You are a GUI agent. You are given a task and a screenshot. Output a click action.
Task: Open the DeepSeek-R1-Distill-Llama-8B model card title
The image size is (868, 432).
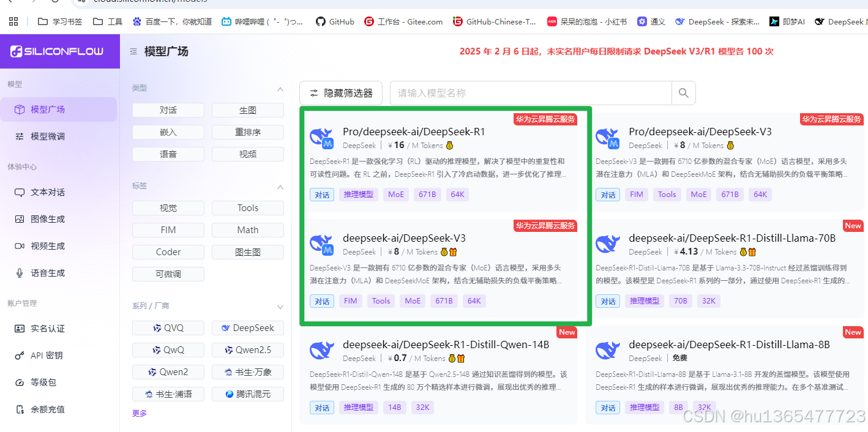729,344
